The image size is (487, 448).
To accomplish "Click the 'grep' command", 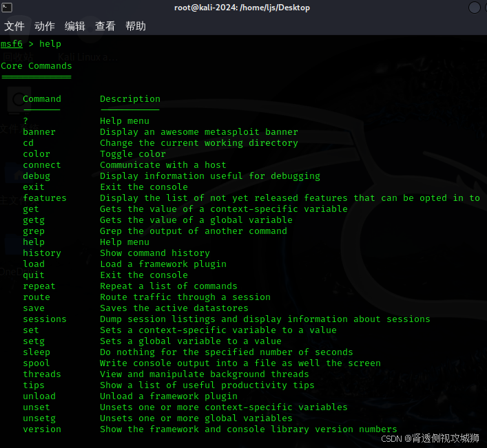I will pos(34,231).
